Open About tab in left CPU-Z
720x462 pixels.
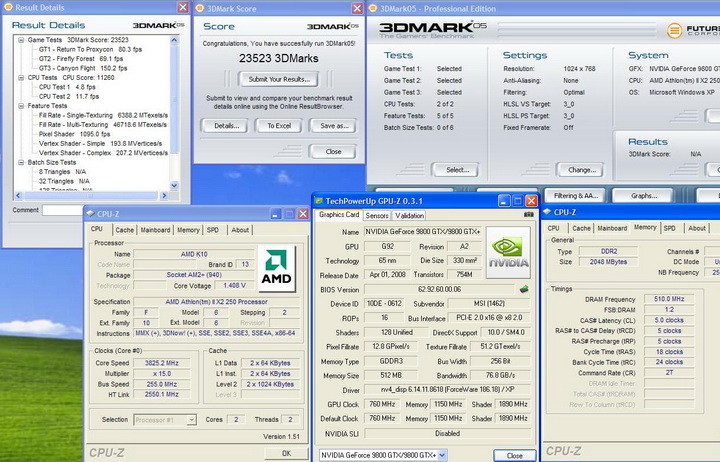(x=240, y=230)
